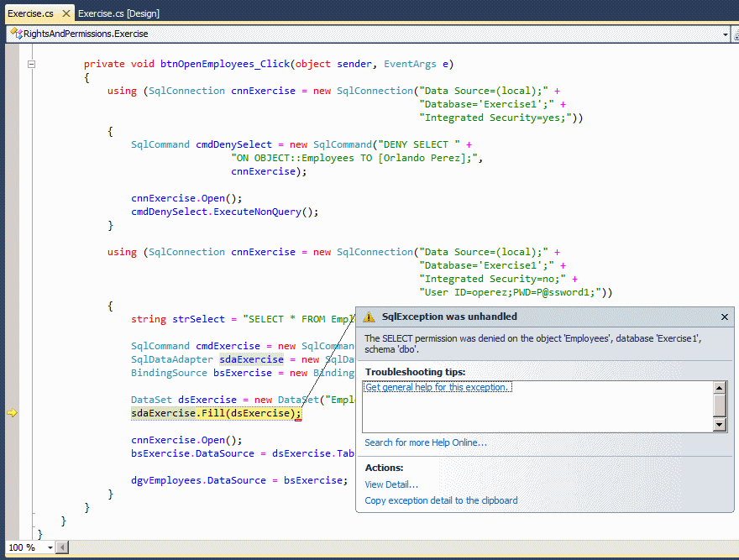The image size is (739, 560).
Task: Click the 'Troubleshooting tips:' heading
Action: pos(415,372)
